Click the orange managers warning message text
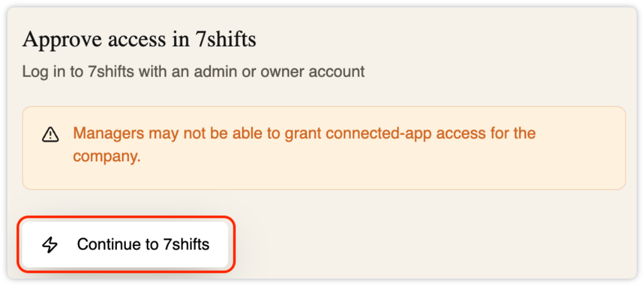Viewport: 644px width, 286px height. coord(304,145)
